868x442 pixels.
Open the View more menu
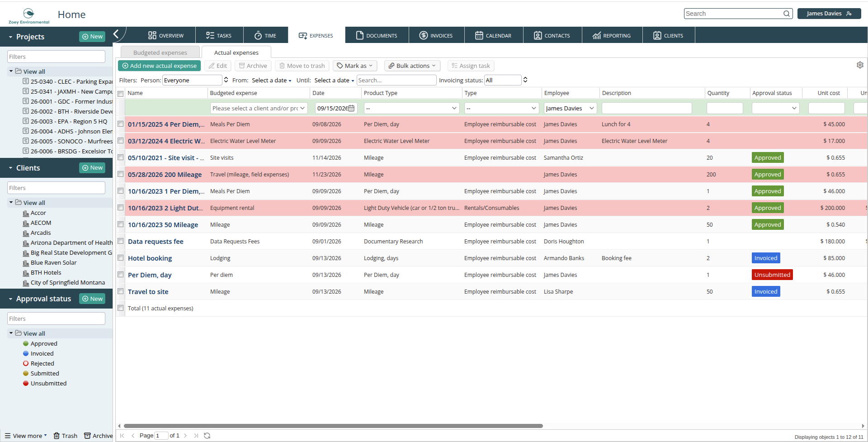(26, 436)
